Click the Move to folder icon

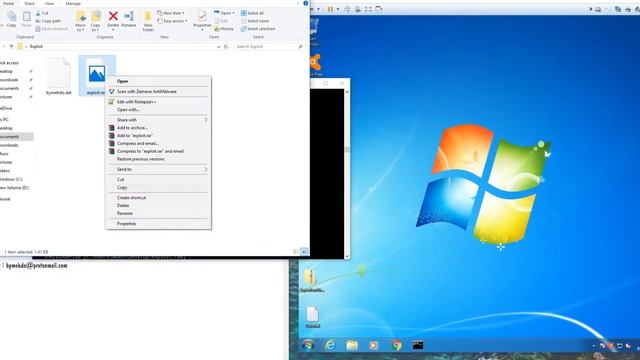coord(81,16)
